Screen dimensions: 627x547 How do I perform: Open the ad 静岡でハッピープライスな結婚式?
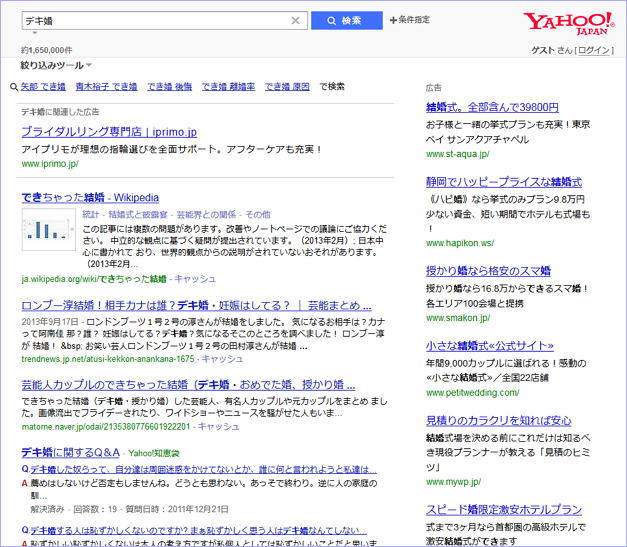pyautogui.click(x=504, y=182)
